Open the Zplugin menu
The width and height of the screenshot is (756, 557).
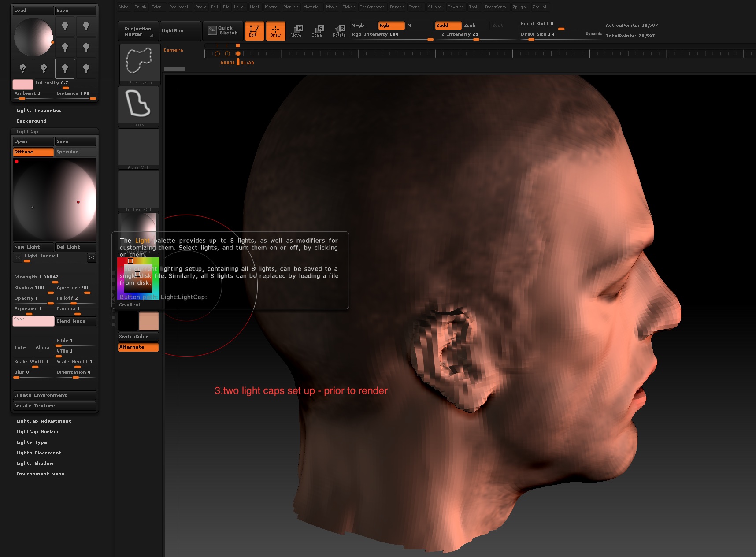[519, 7]
